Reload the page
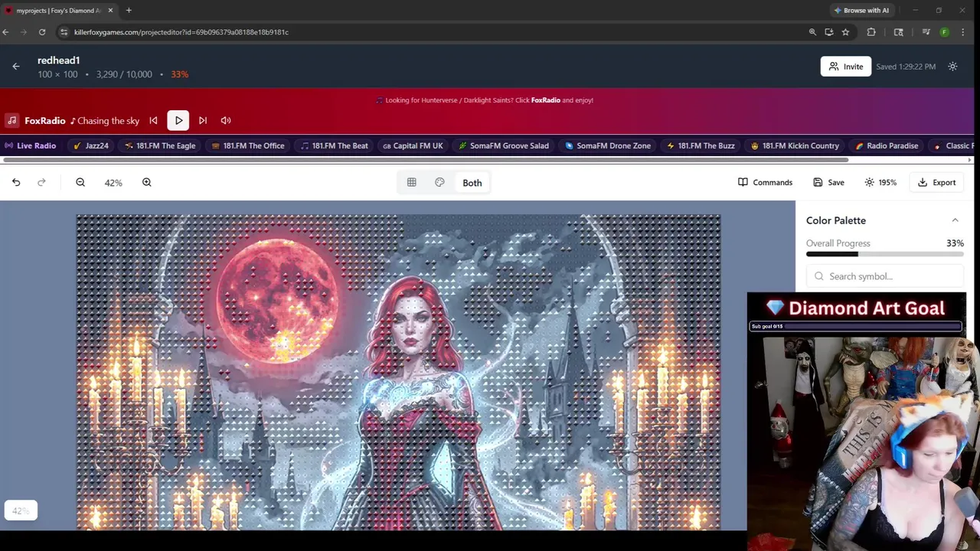Viewport: 980px width, 551px height. 42,32
